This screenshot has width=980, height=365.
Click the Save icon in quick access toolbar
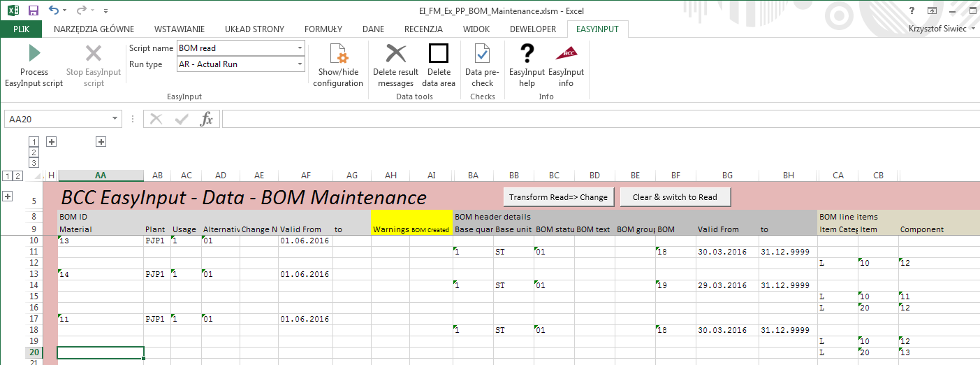click(33, 11)
